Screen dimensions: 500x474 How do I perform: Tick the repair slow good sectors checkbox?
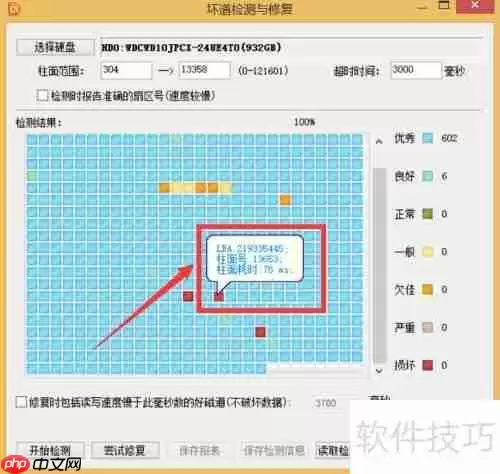pos(21,402)
